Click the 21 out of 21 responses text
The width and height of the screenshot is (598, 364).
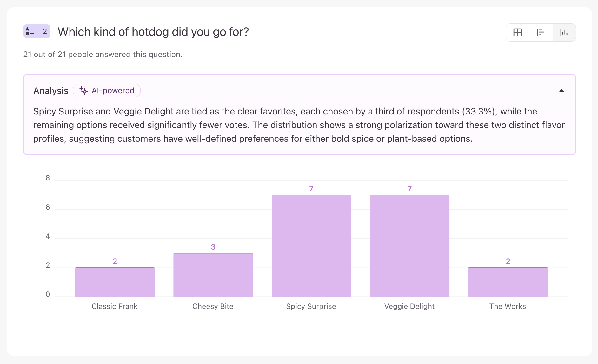coord(103,55)
